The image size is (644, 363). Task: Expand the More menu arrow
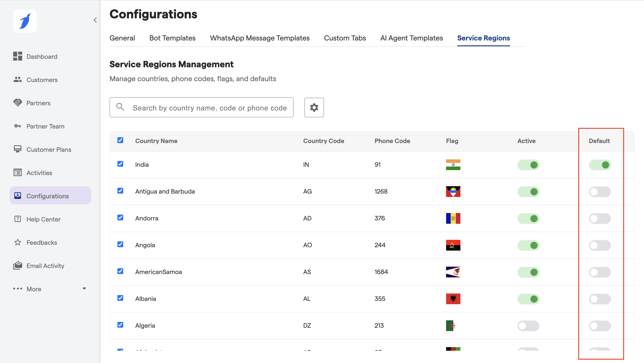click(x=84, y=289)
